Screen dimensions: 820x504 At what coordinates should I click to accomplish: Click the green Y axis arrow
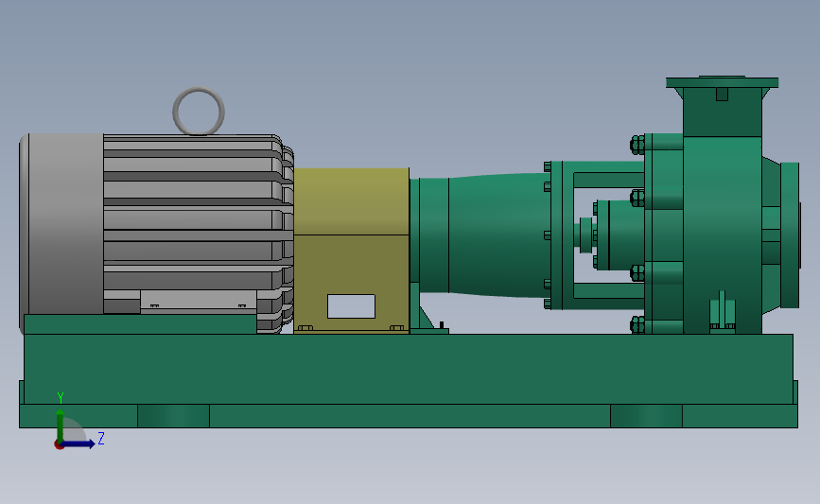pos(61,426)
